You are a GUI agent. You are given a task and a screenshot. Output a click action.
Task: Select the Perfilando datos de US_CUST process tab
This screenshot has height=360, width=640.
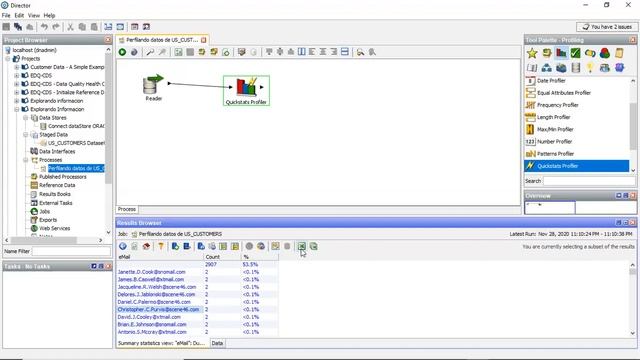[x=162, y=40]
